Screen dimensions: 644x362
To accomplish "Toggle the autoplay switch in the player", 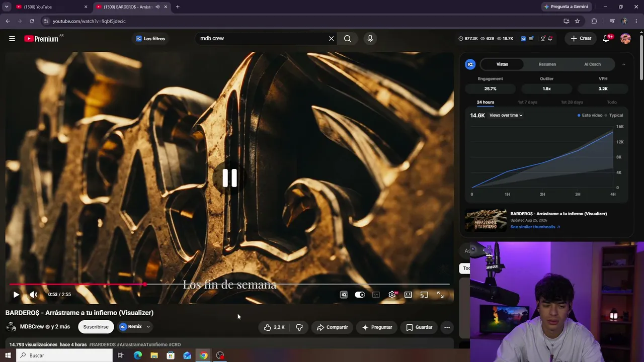I will click(360, 295).
